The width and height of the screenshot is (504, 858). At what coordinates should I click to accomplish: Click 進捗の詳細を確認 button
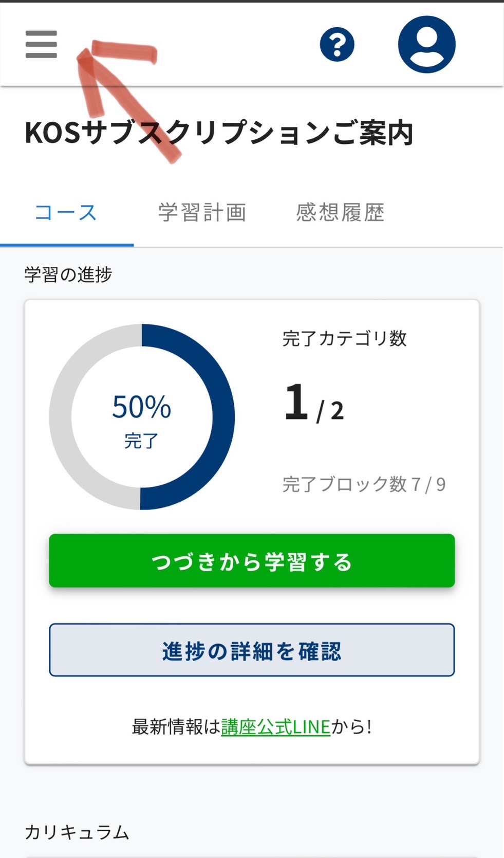pyautogui.click(x=252, y=650)
